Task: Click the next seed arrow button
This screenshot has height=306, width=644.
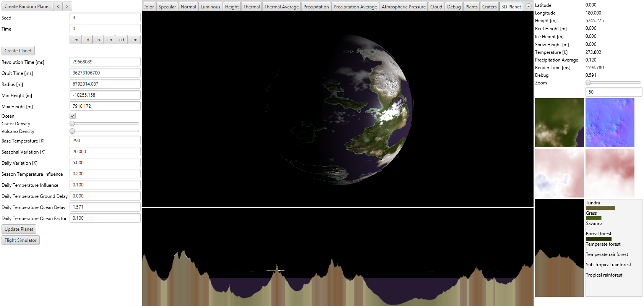Action: tap(67, 6)
